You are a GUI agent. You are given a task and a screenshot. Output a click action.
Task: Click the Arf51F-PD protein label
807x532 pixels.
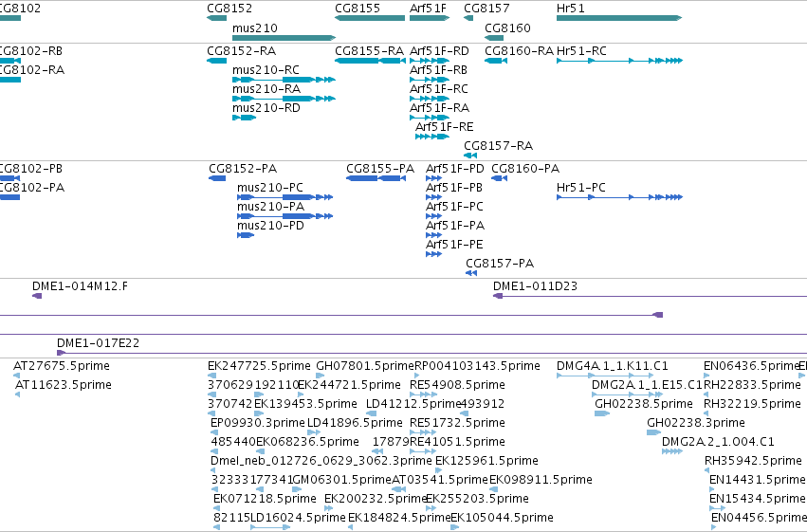(455, 169)
